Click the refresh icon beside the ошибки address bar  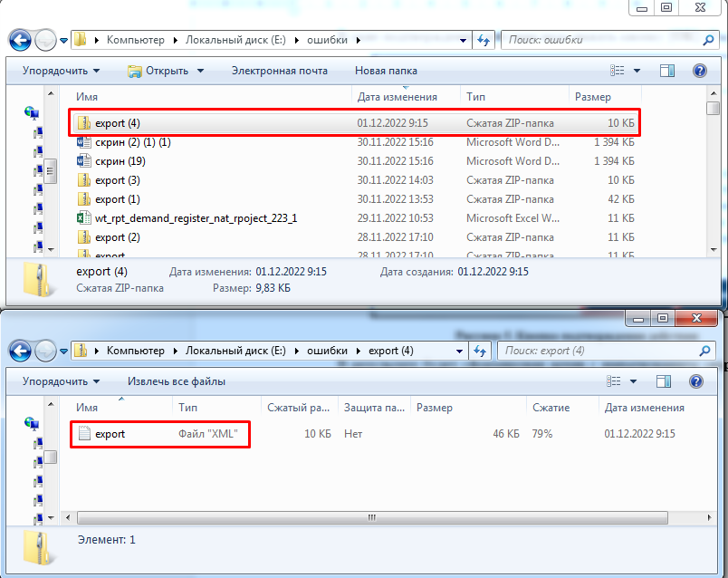pyautogui.click(x=484, y=41)
